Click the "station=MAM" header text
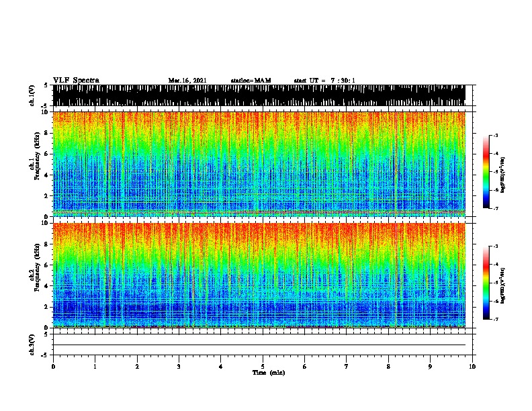Viewport: 532px width, 411px height. pyautogui.click(x=251, y=81)
